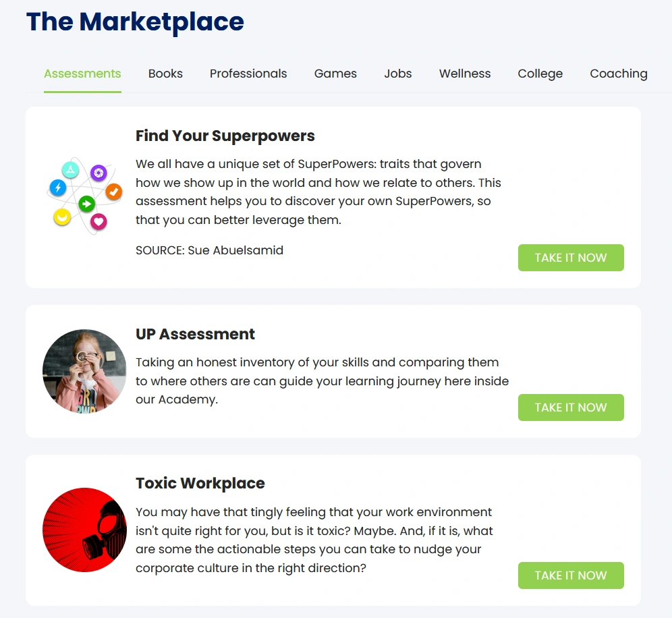This screenshot has width=672, height=618.
Task: Select the Coaching tab
Action: (x=618, y=74)
